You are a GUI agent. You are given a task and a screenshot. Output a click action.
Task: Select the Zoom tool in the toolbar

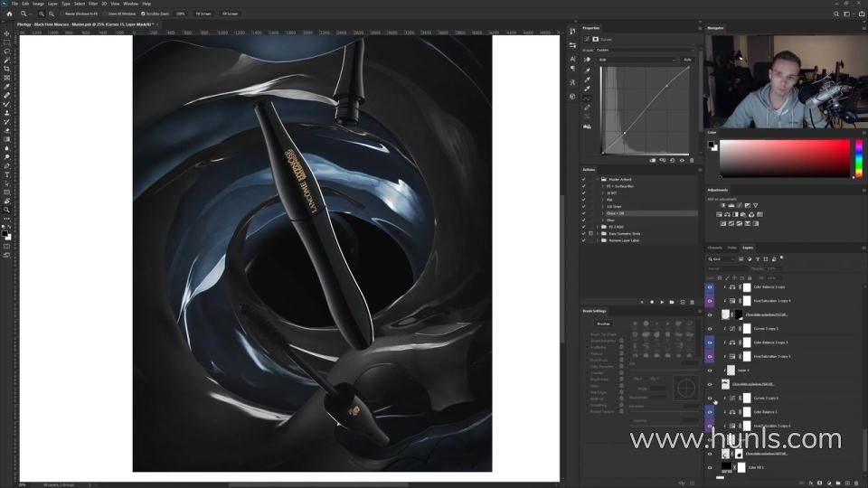[6, 210]
